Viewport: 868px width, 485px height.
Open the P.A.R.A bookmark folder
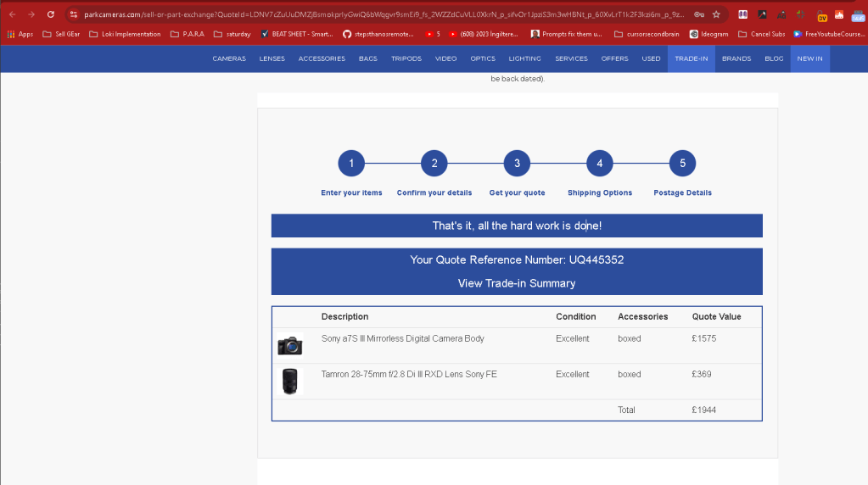click(x=188, y=34)
